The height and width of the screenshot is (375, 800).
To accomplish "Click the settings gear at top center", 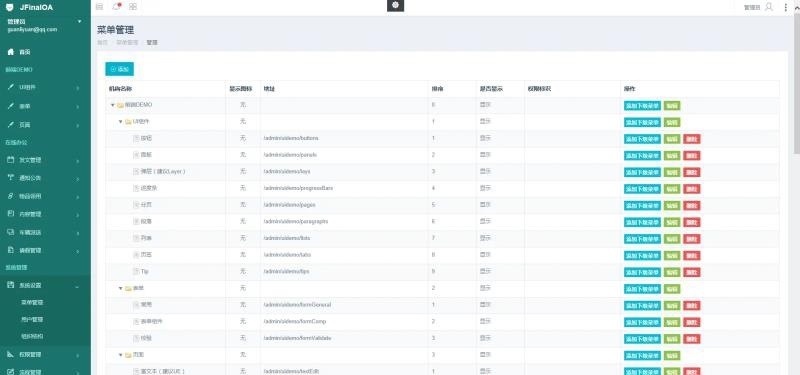I will pyautogui.click(x=395, y=6).
